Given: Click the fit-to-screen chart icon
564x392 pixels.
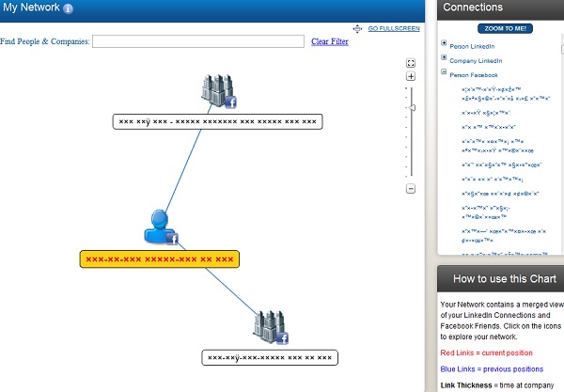Looking at the screenshot, I should [411, 63].
